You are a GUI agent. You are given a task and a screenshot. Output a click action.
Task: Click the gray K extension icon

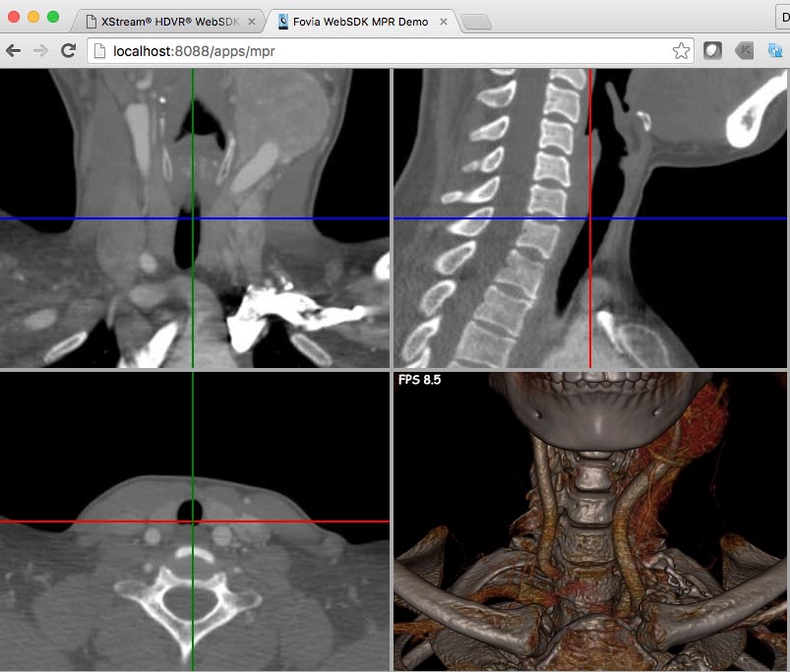coord(744,51)
